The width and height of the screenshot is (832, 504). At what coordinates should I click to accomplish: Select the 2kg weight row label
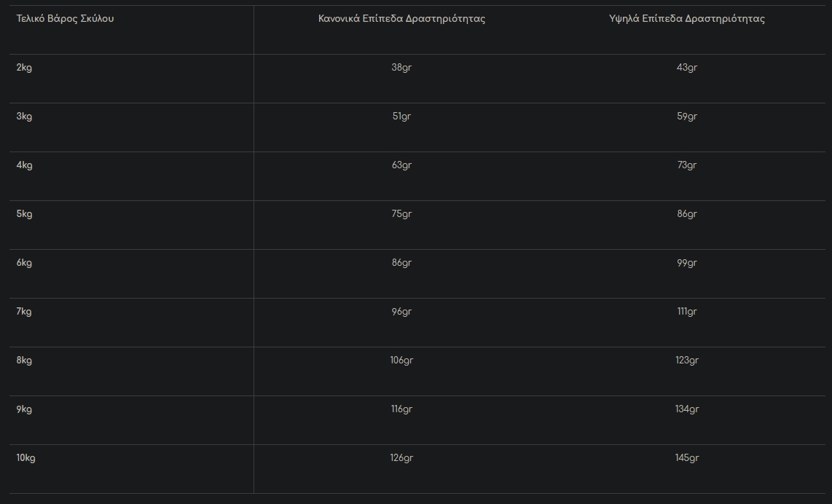point(25,68)
